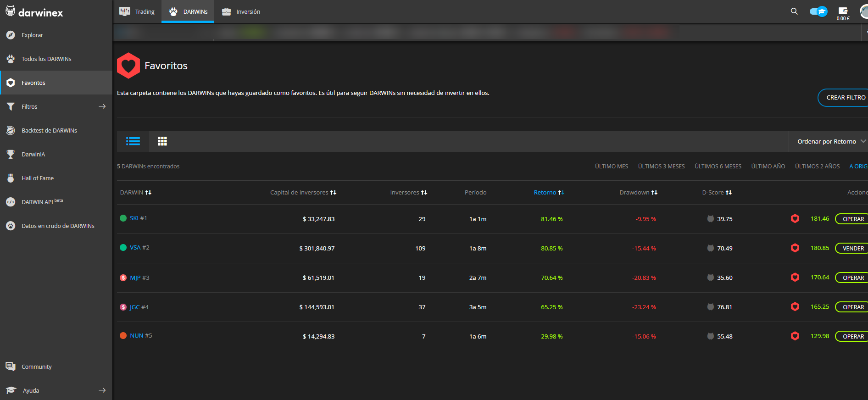
Task: Click the NUN orange status dot
Action: [123, 336]
